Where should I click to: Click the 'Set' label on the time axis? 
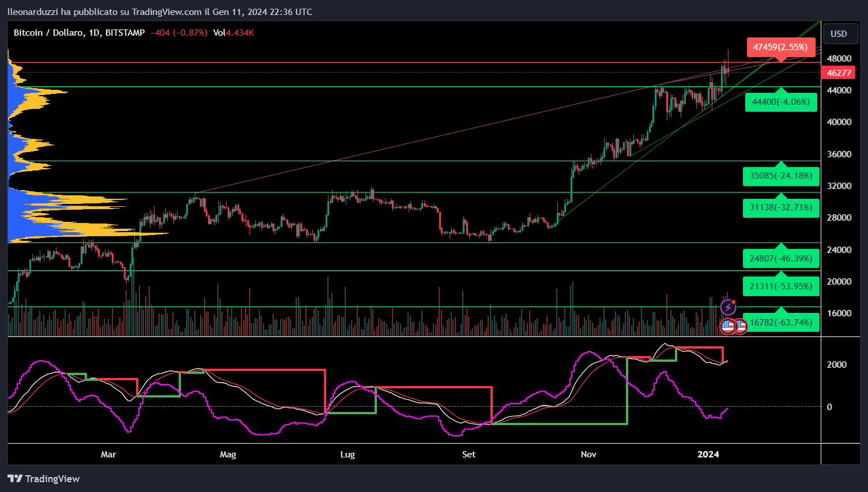(x=469, y=455)
